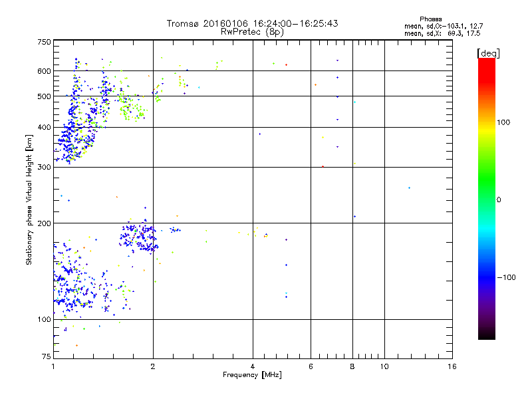The width and height of the screenshot is (532, 399).
Task: Click the colorbar tick label '-100'
Action: click(506, 277)
